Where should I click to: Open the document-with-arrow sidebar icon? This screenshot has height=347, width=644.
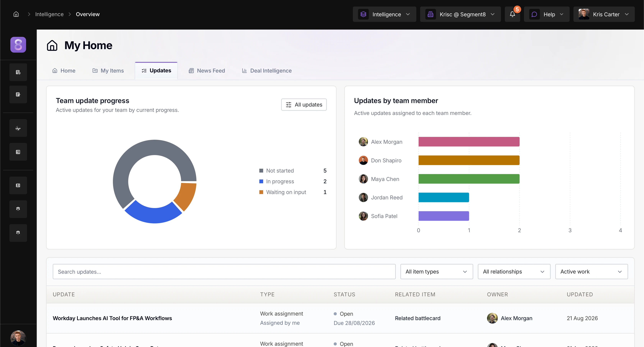[18, 94]
